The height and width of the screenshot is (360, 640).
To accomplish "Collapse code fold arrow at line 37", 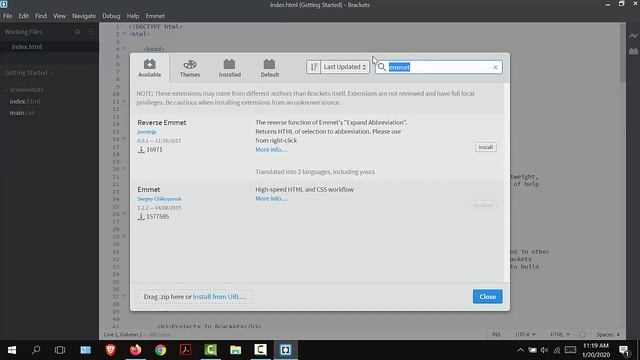I will (124, 297).
